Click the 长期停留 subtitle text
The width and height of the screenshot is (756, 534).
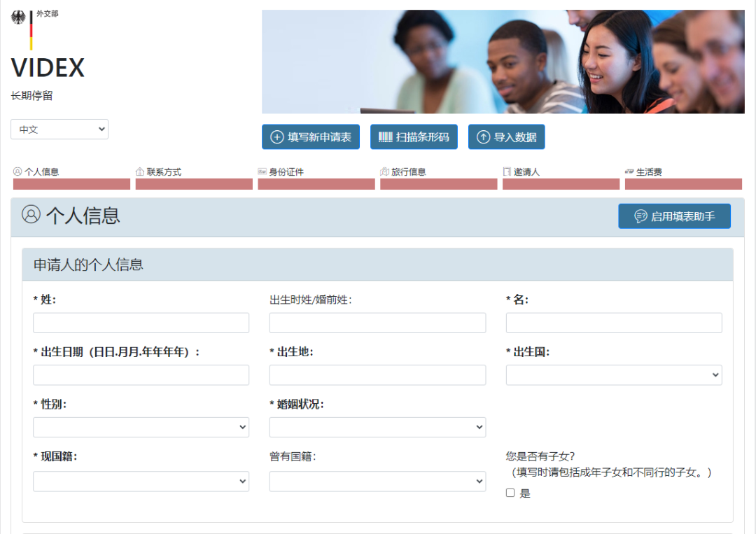31,95
